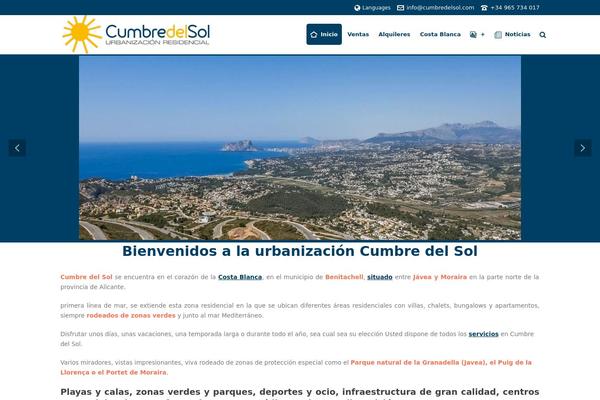The width and height of the screenshot is (600, 400).
Task: Click the envelope email icon
Action: pyautogui.click(x=400, y=8)
